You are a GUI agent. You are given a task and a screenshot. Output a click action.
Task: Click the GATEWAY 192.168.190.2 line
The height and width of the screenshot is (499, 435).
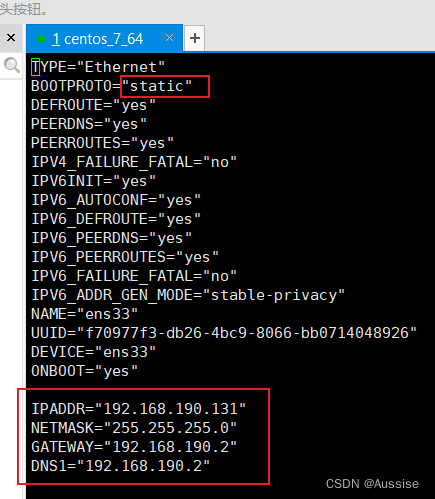click(134, 447)
